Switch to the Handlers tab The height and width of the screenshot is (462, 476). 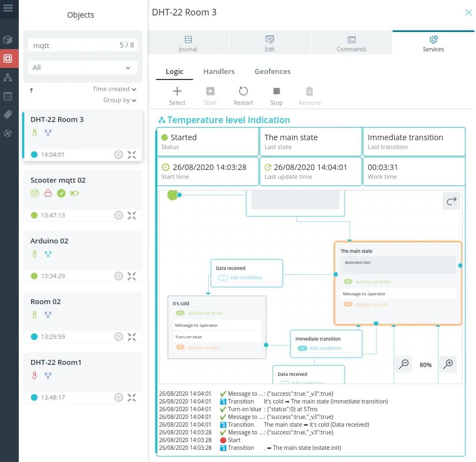click(x=219, y=71)
